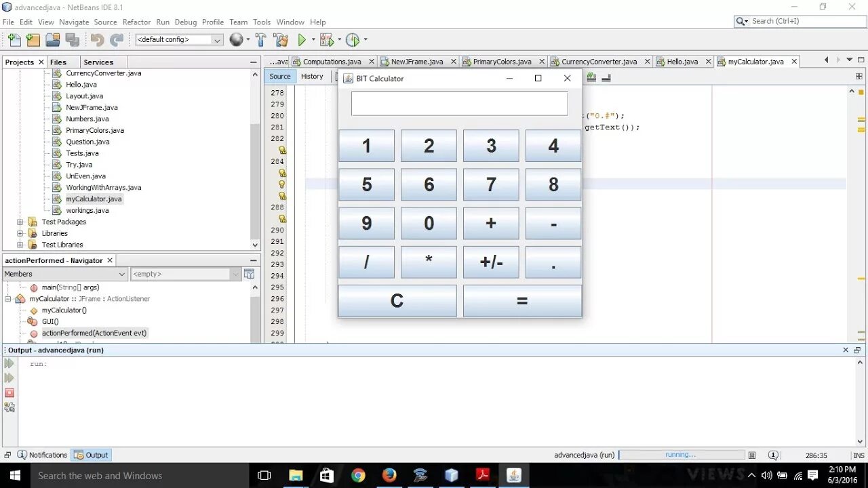
Task: Open the Debug Project dropdown arrow
Action: point(338,40)
